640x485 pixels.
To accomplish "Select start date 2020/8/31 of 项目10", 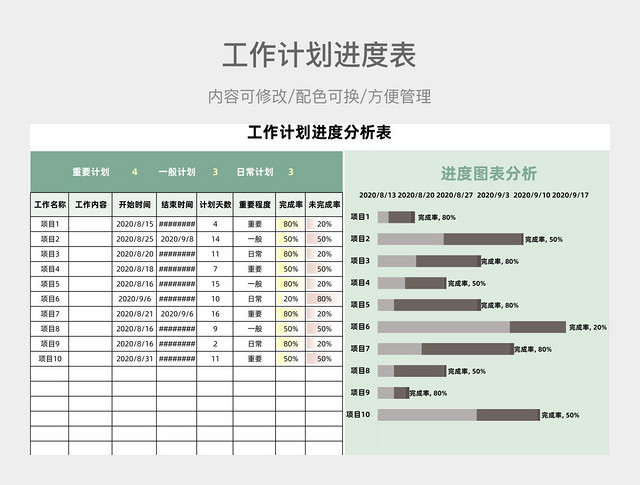I will [134, 359].
